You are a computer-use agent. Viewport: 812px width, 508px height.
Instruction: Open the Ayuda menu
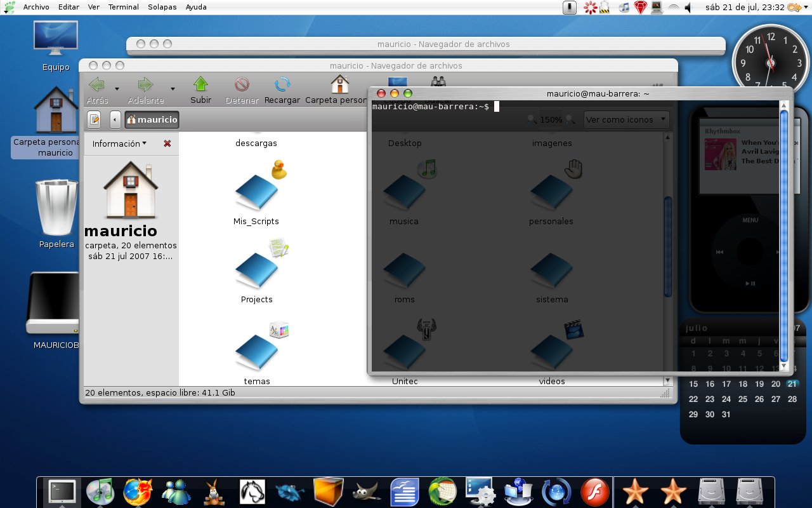[x=196, y=7]
